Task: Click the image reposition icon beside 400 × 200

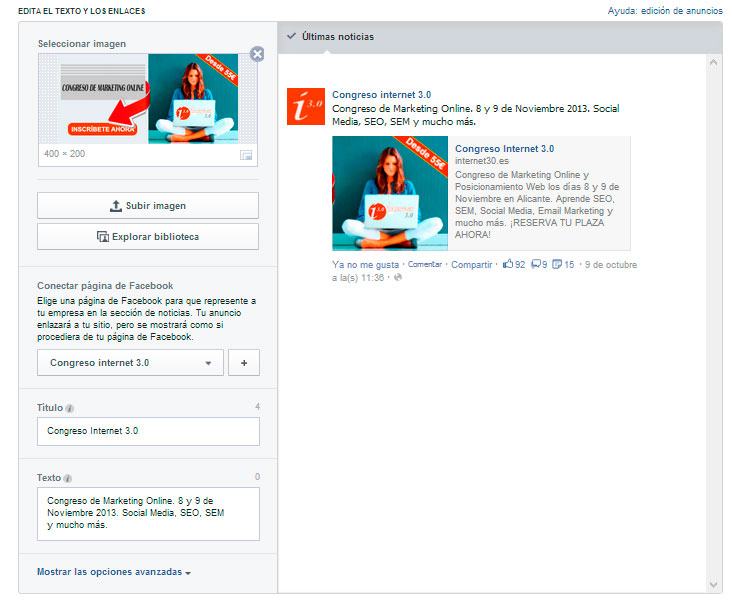Action: (x=246, y=155)
